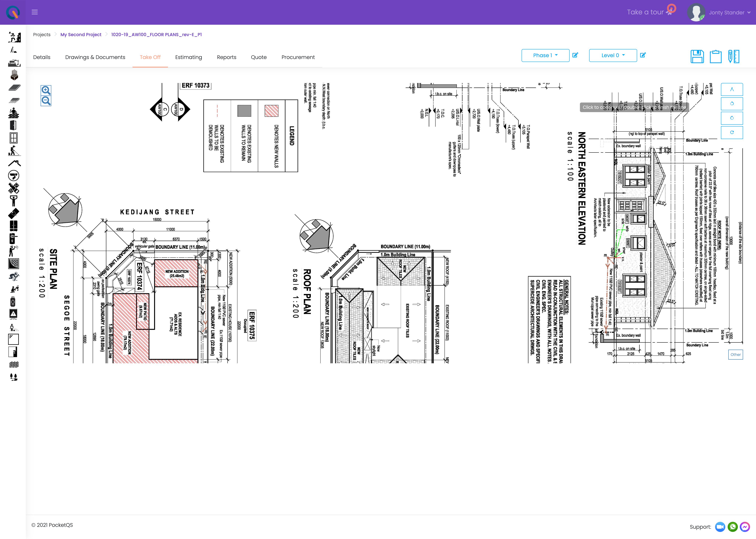
Task: Click Take a tour
Action: 645,12
